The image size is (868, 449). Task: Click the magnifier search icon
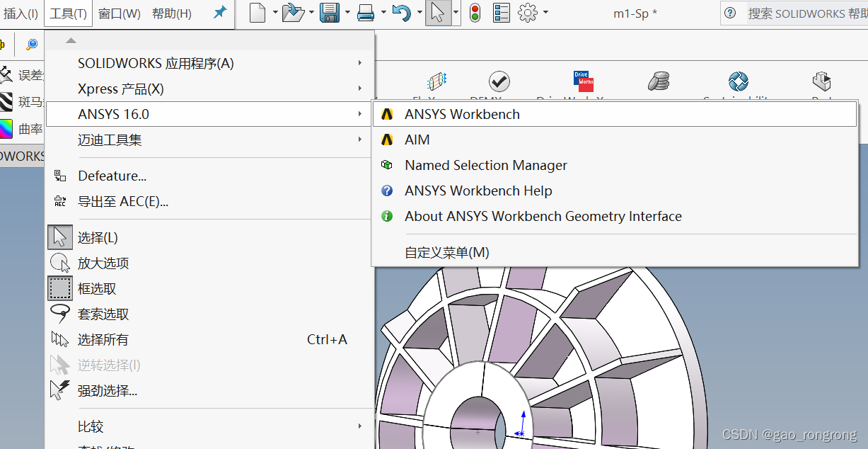[32, 45]
